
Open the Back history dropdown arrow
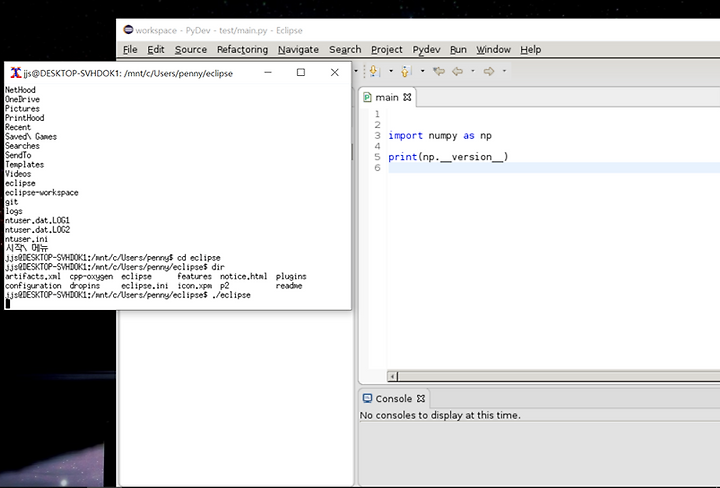tap(472, 71)
